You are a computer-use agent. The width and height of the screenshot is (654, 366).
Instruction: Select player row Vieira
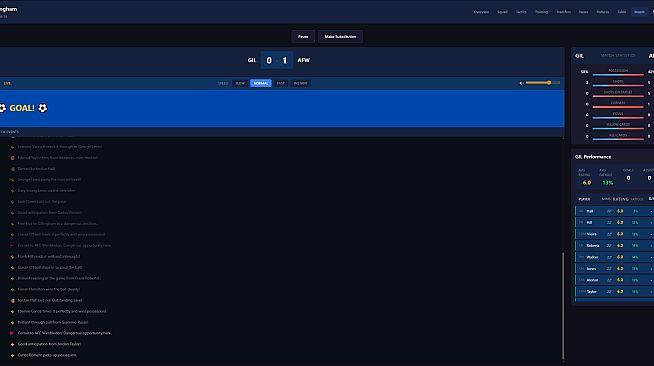click(614, 234)
